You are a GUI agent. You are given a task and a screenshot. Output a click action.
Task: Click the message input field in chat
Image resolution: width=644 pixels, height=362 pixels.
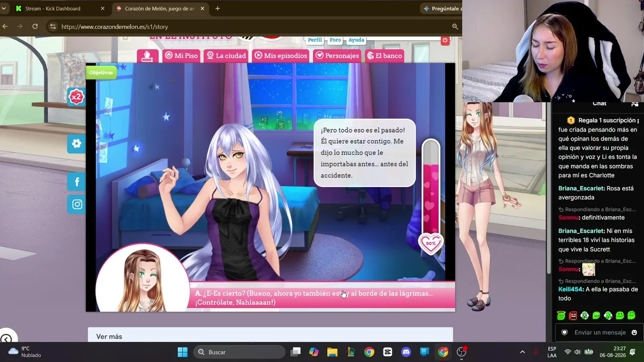600,332
